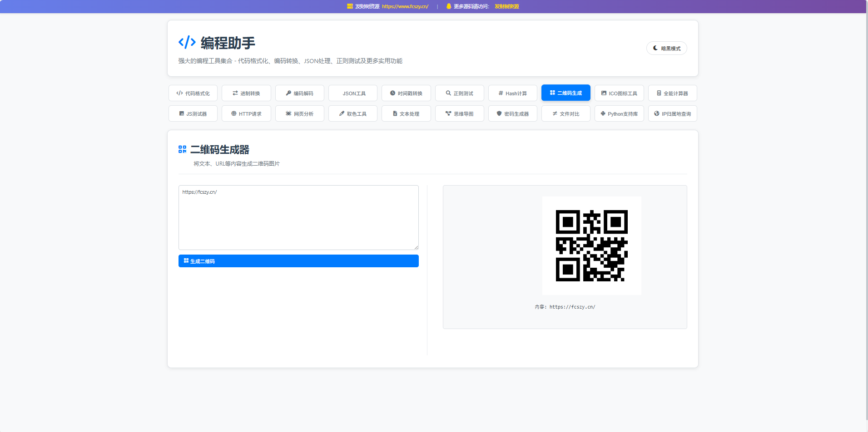
Task: Click the magnifier icon on 正则测试
Action: (448, 93)
